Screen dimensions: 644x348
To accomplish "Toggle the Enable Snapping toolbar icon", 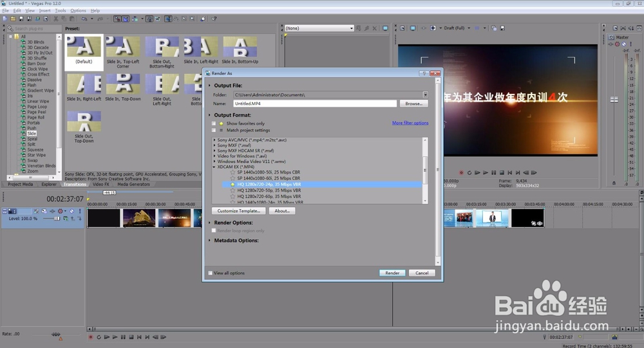I will coord(117,19).
